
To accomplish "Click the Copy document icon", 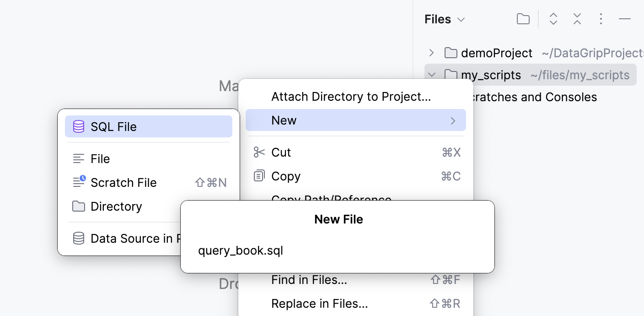I will click(x=259, y=176).
